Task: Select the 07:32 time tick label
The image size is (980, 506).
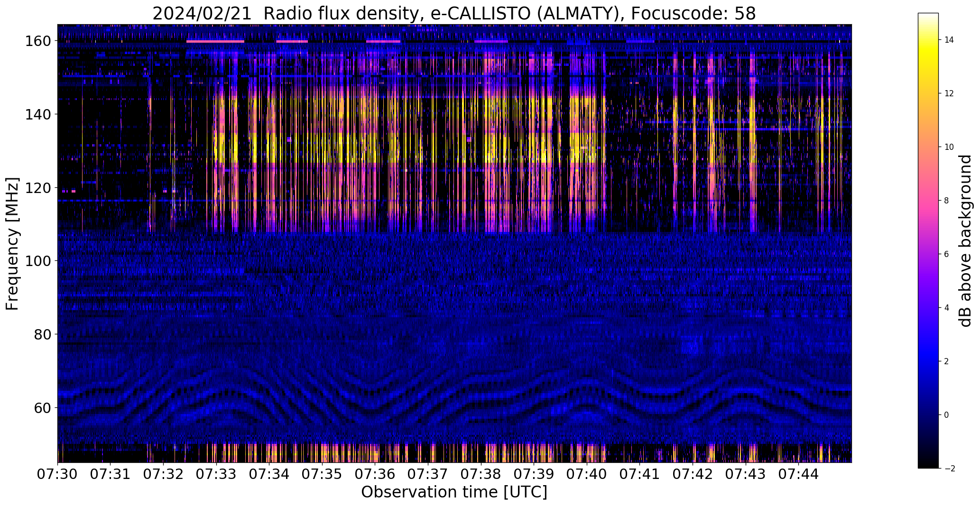Action: tap(164, 474)
